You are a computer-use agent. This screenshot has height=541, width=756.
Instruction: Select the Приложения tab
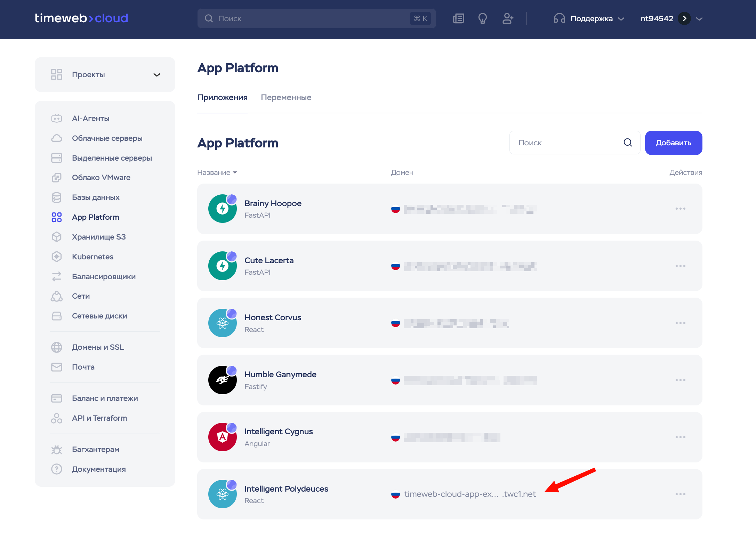pos(222,97)
